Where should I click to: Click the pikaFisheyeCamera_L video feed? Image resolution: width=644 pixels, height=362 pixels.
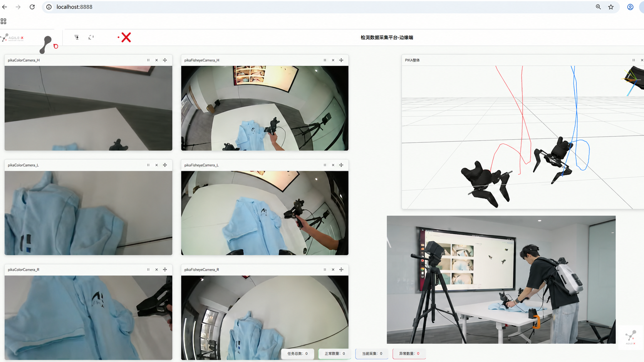[265, 213]
